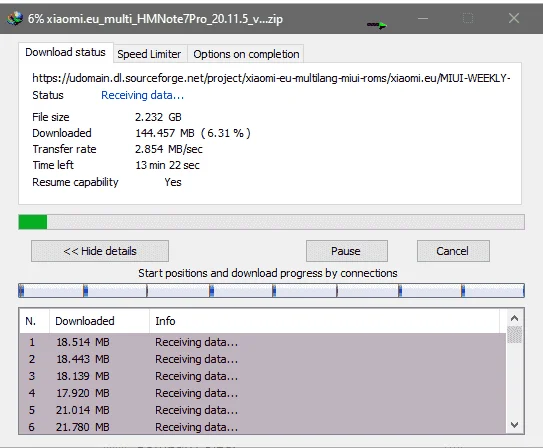
Task: Click the Hide details button
Action: coord(100,251)
